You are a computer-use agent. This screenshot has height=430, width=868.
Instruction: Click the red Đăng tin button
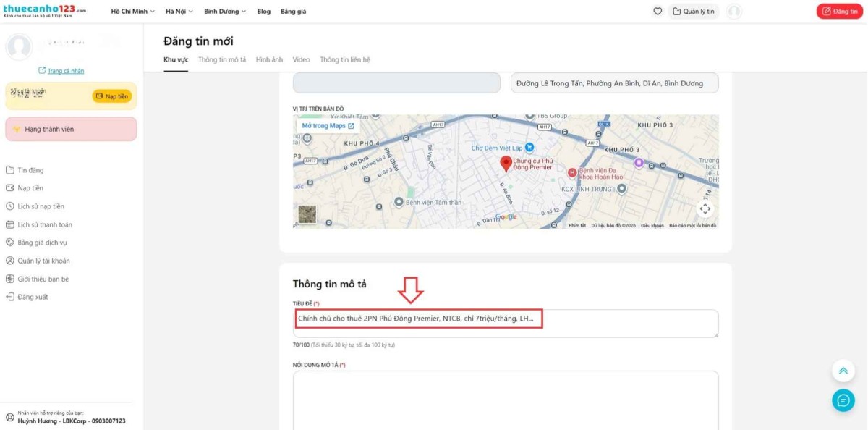click(839, 12)
